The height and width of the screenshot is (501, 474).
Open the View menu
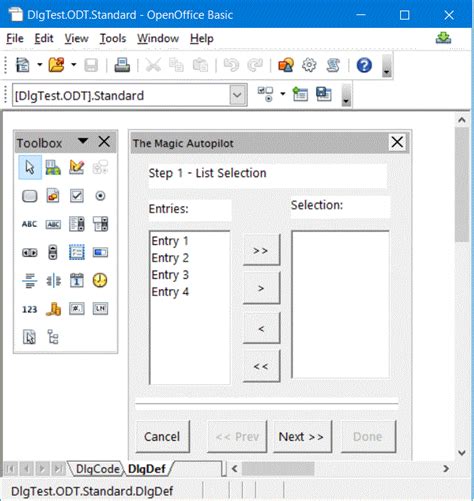(76, 39)
